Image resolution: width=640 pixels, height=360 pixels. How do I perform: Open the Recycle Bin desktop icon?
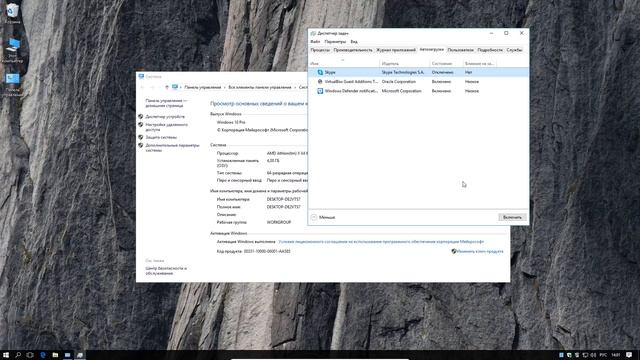(12, 13)
